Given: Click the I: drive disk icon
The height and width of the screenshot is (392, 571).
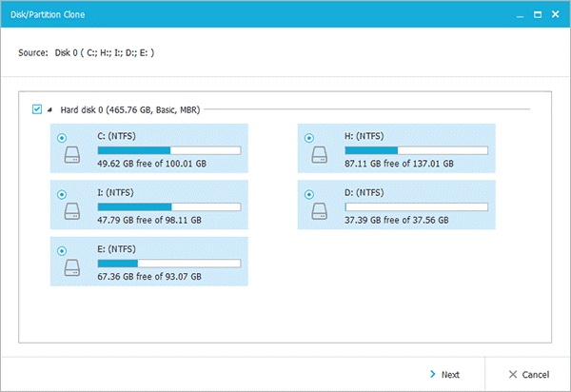Looking at the screenshot, I should click(x=72, y=212).
